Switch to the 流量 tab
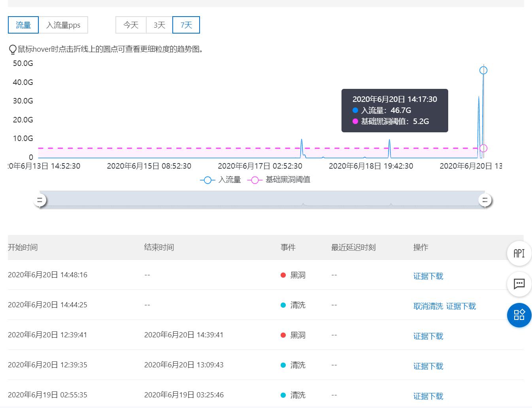The width and height of the screenshot is (532, 408). click(23, 25)
